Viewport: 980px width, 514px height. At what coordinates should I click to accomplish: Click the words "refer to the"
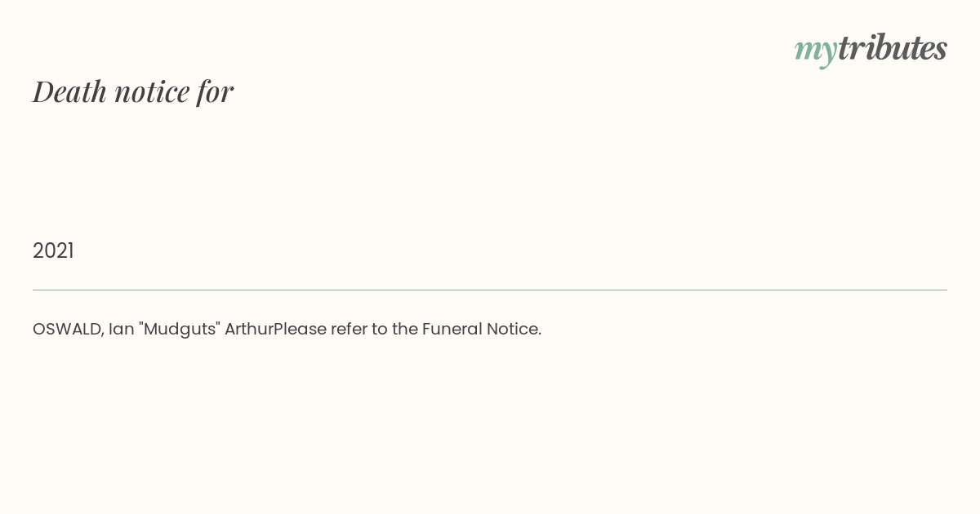coord(374,329)
